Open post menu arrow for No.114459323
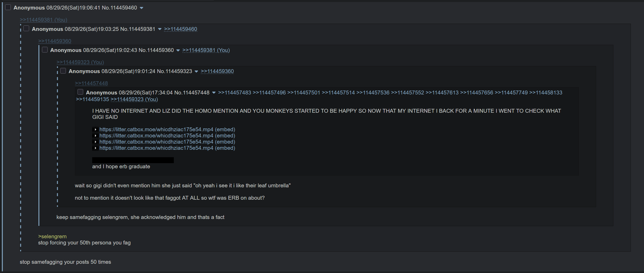Image resolution: width=644 pixels, height=273 pixels. coord(196,72)
